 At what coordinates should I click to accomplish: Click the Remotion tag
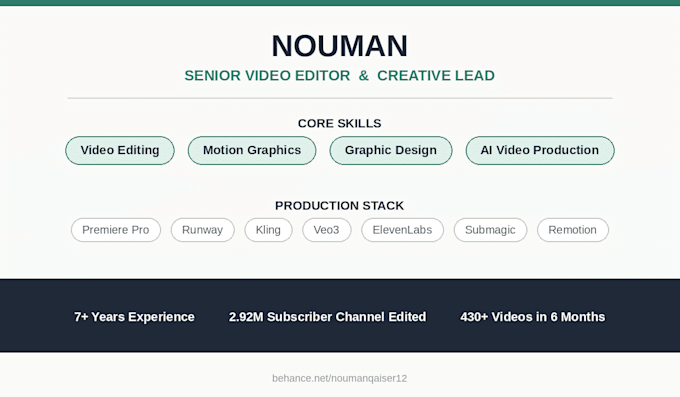[x=573, y=230]
